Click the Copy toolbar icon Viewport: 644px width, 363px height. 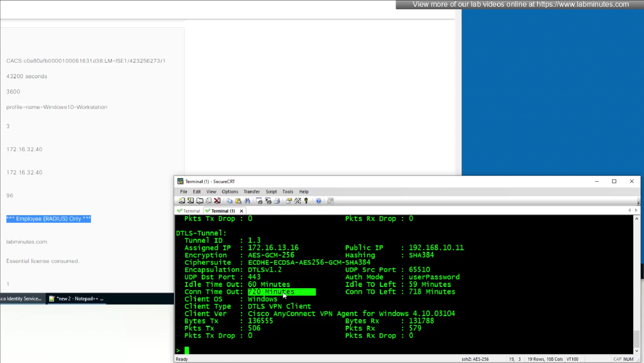pos(229,201)
